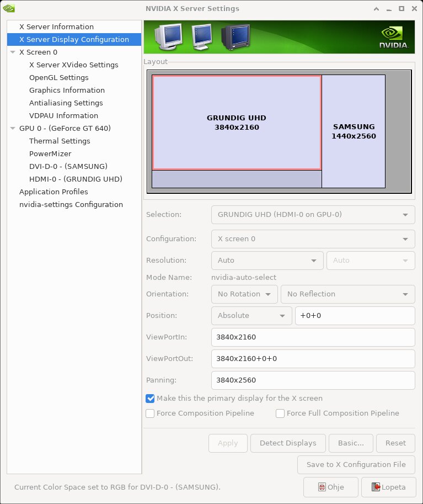Click the NVIDIA app icon in title bar

pos(9,8)
